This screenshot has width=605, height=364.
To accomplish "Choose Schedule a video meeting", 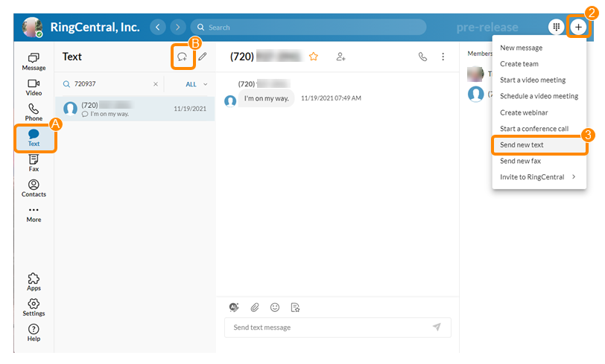I will coord(539,96).
